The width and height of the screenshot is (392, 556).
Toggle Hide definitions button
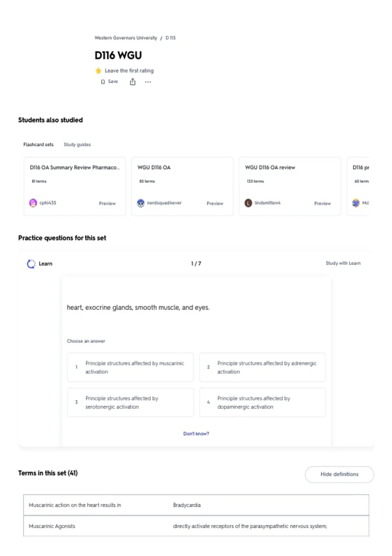click(x=339, y=474)
